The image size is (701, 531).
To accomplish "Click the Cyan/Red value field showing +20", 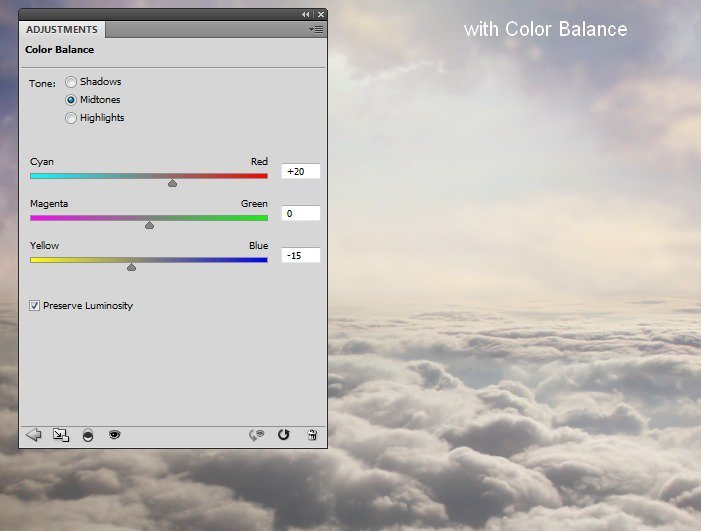I will (300, 172).
